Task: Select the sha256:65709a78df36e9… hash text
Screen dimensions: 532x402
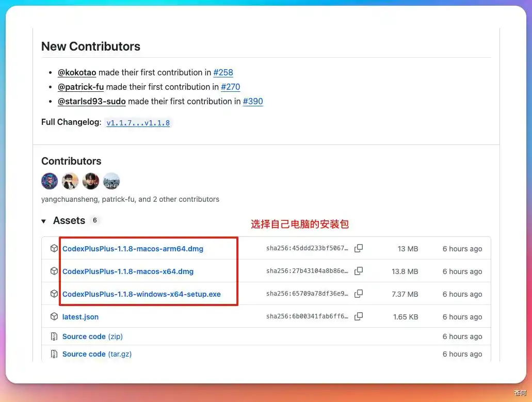Action: pos(307,294)
